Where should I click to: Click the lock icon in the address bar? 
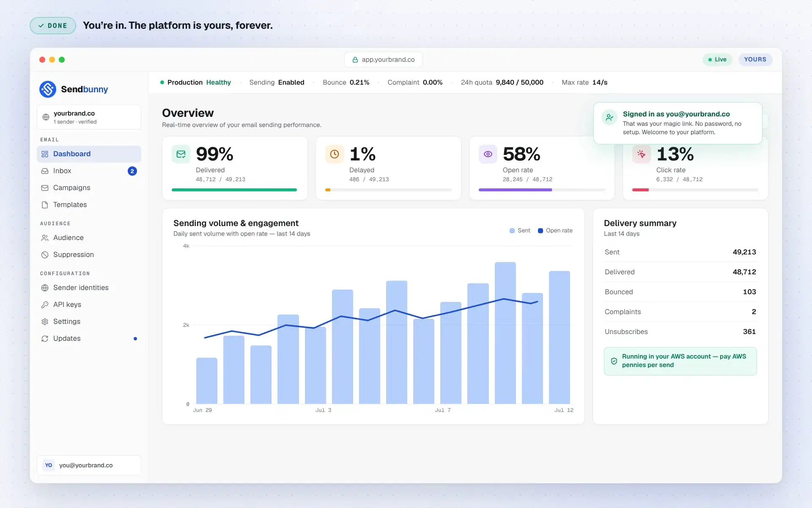[x=355, y=60]
